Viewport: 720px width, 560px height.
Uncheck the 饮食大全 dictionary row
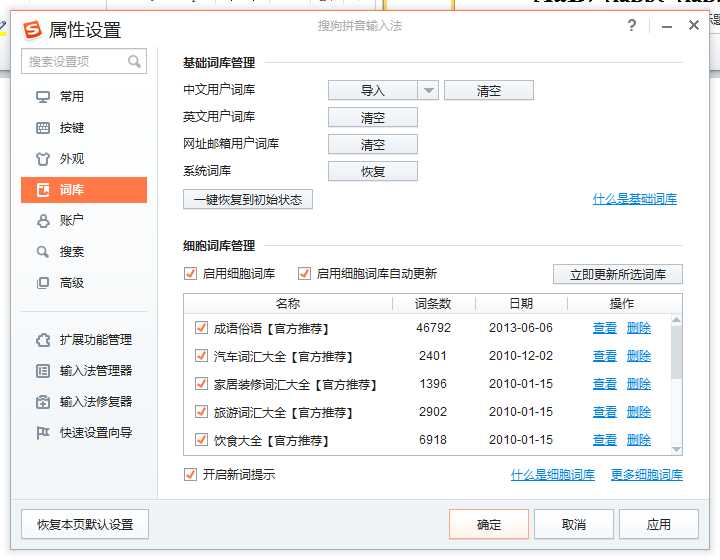(201, 440)
